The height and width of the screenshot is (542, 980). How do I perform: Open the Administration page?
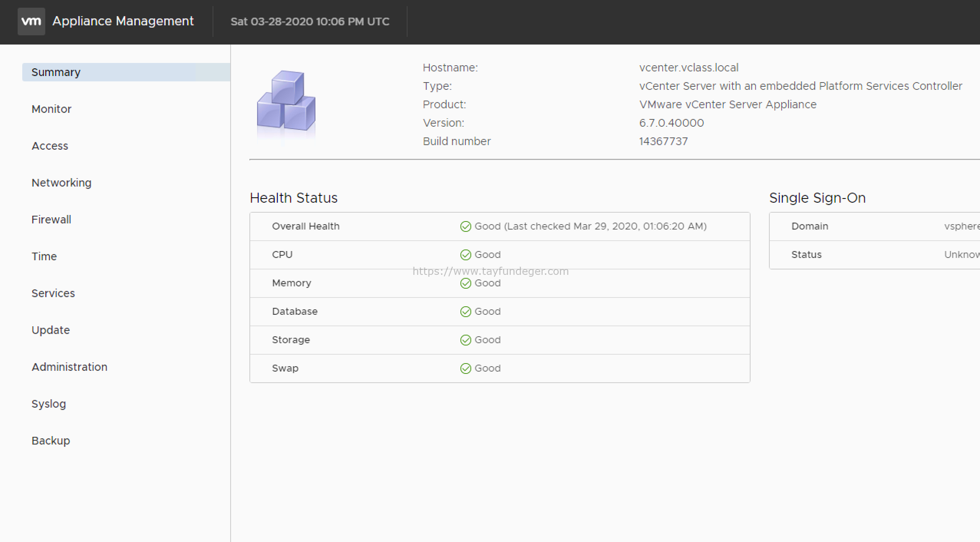pos(69,367)
